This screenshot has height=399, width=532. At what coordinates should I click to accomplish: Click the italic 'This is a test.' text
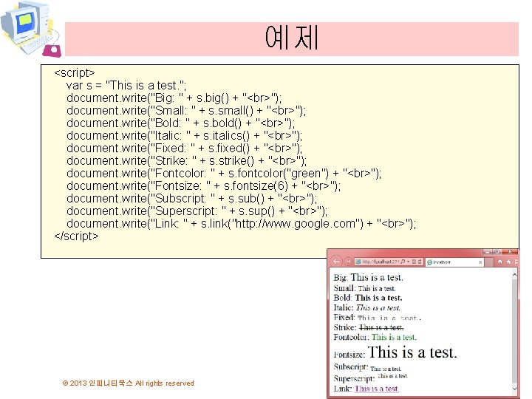point(378,307)
